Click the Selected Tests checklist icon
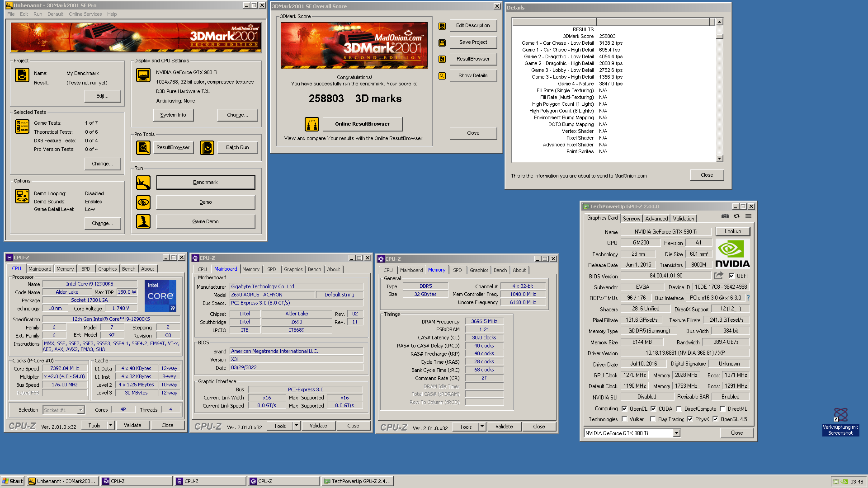 (x=22, y=127)
